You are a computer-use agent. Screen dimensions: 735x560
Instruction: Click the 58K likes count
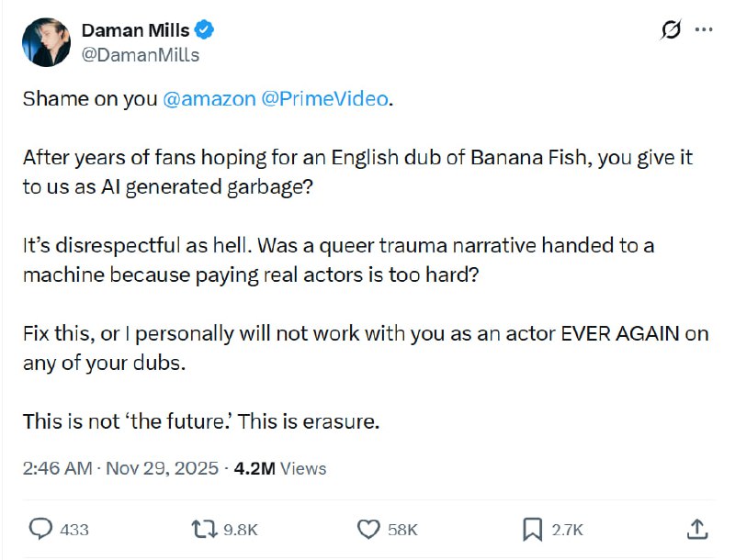tap(402, 530)
